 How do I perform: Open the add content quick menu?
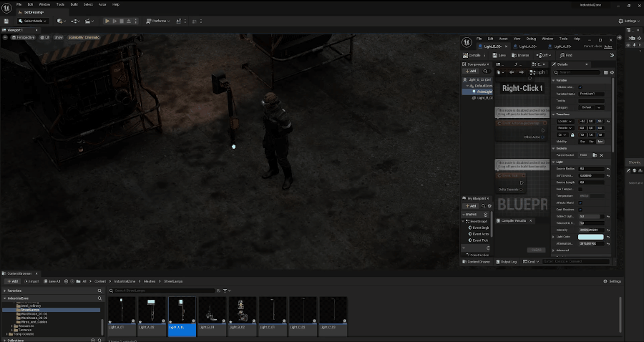click(62, 21)
